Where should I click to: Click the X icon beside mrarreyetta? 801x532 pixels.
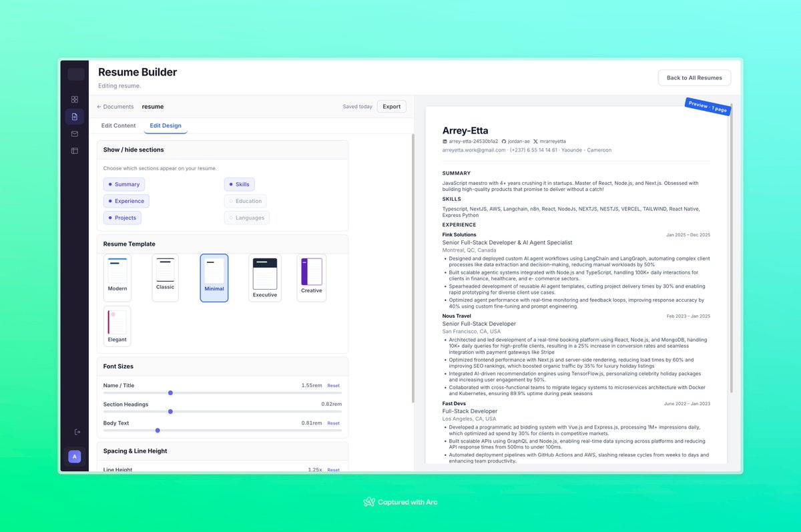(x=535, y=142)
